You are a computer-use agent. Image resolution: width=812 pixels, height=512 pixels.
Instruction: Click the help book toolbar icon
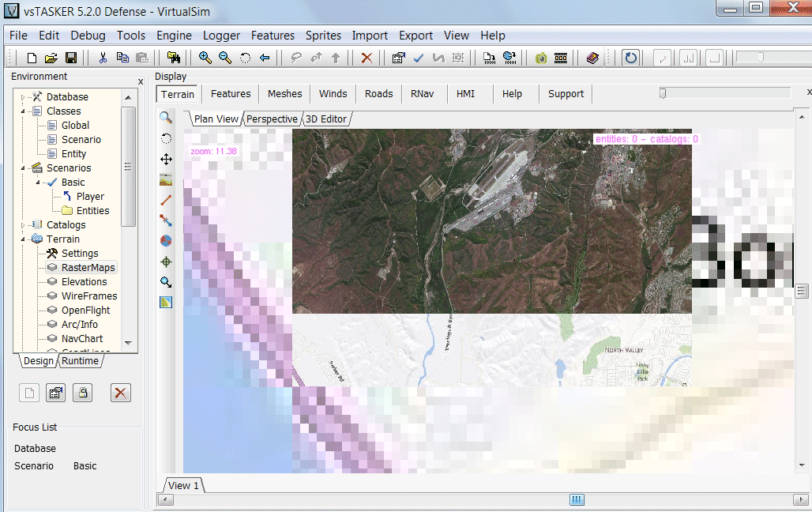pos(592,58)
